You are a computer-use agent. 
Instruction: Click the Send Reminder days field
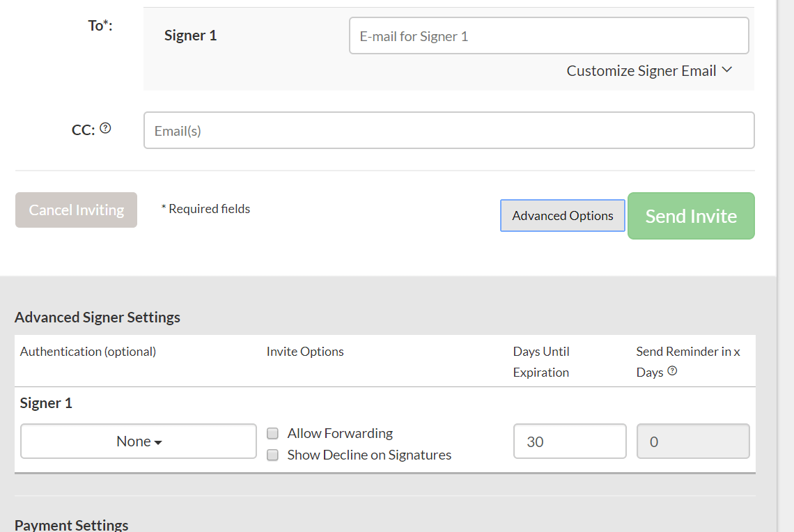pos(692,441)
